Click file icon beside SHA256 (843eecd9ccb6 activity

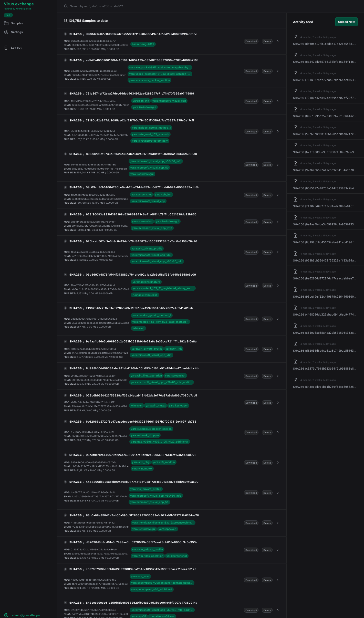295,380
